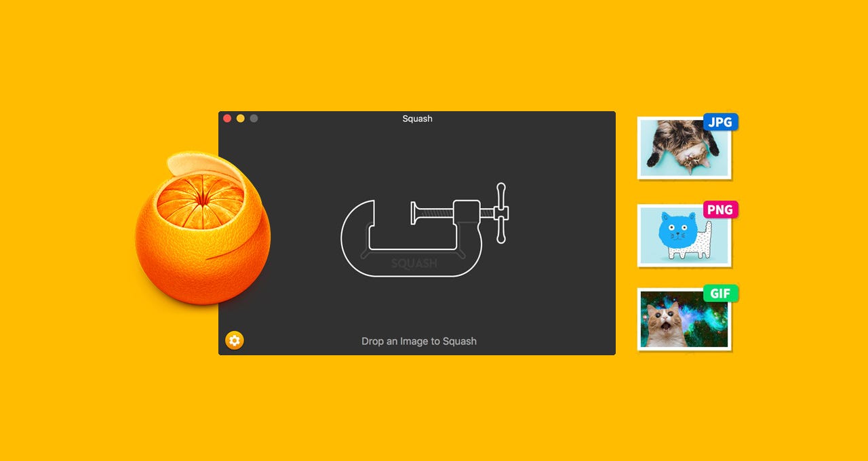Click the Squash title in the window titlebar
The width and height of the screenshot is (868, 461).
click(x=416, y=118)
